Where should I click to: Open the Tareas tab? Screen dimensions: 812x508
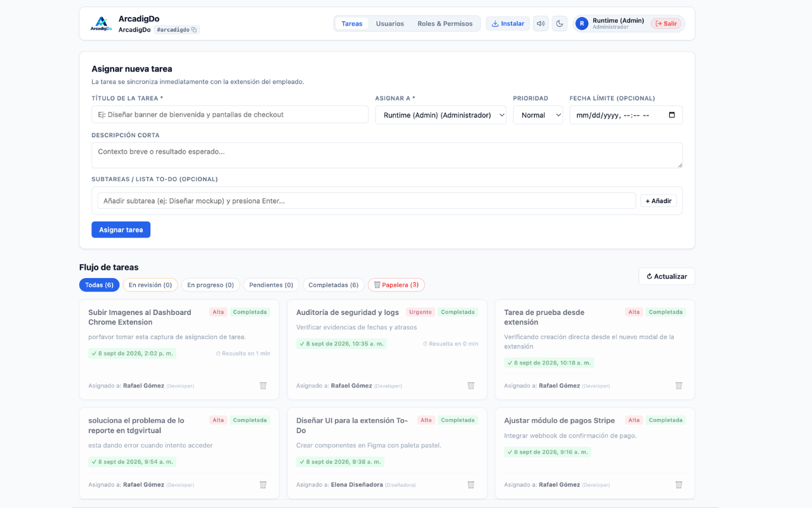[352, 23]
